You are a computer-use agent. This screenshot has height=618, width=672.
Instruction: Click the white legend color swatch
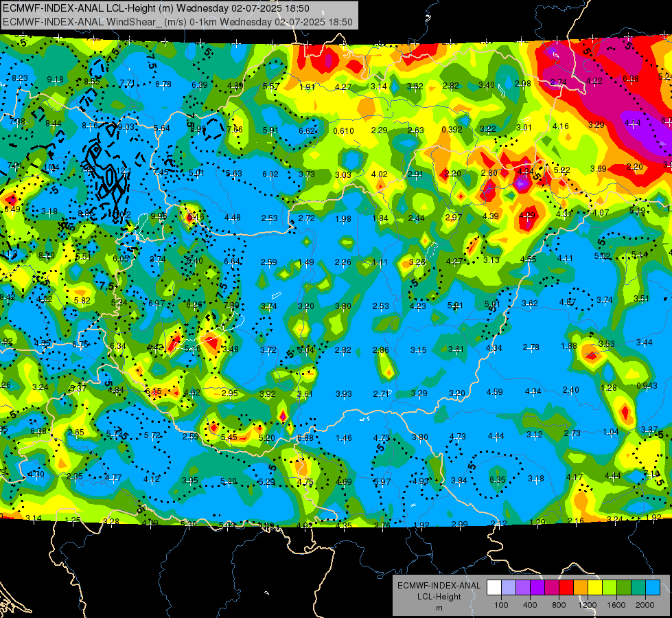[494, 588]
